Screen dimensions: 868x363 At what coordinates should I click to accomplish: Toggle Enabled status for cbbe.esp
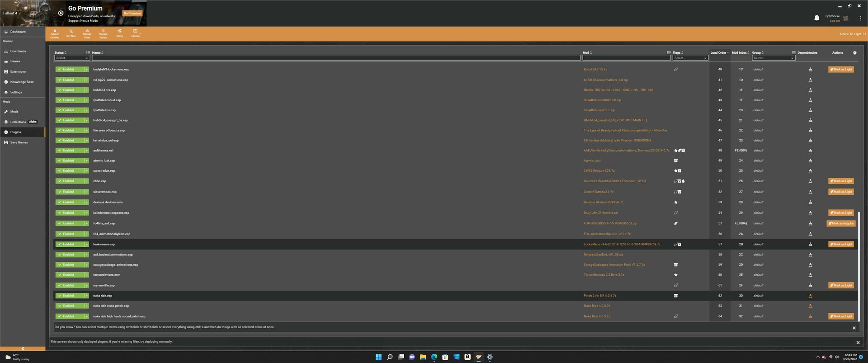click(70, 181)
